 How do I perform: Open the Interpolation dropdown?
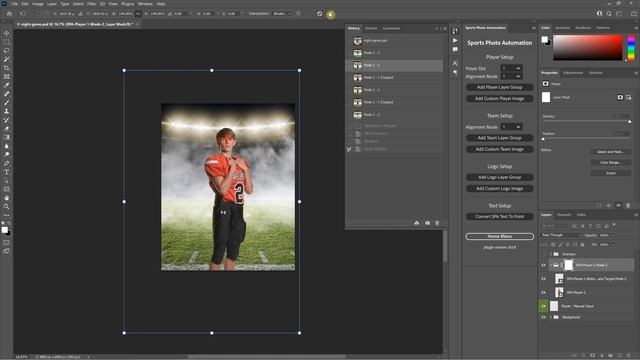click(x=282, y=13)
